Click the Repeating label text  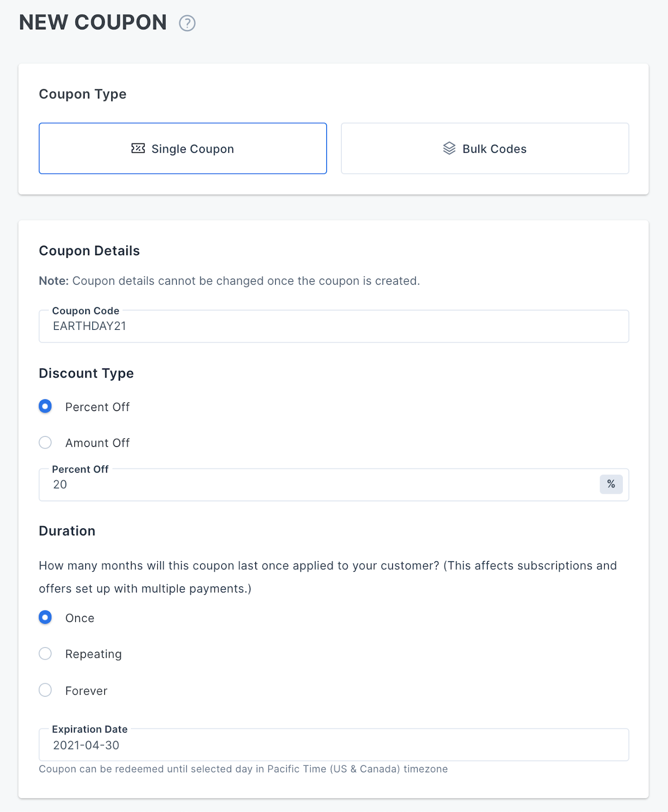coord(93,654)
